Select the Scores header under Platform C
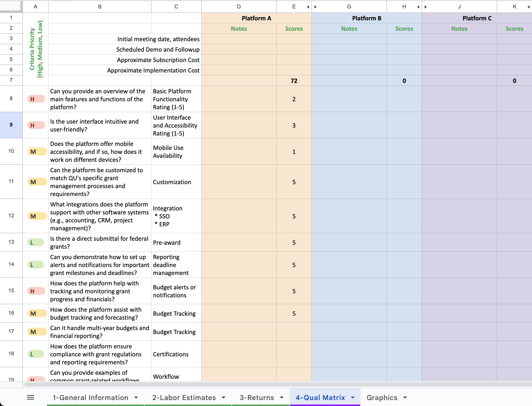The image size is (532, 406). point(515,29)
